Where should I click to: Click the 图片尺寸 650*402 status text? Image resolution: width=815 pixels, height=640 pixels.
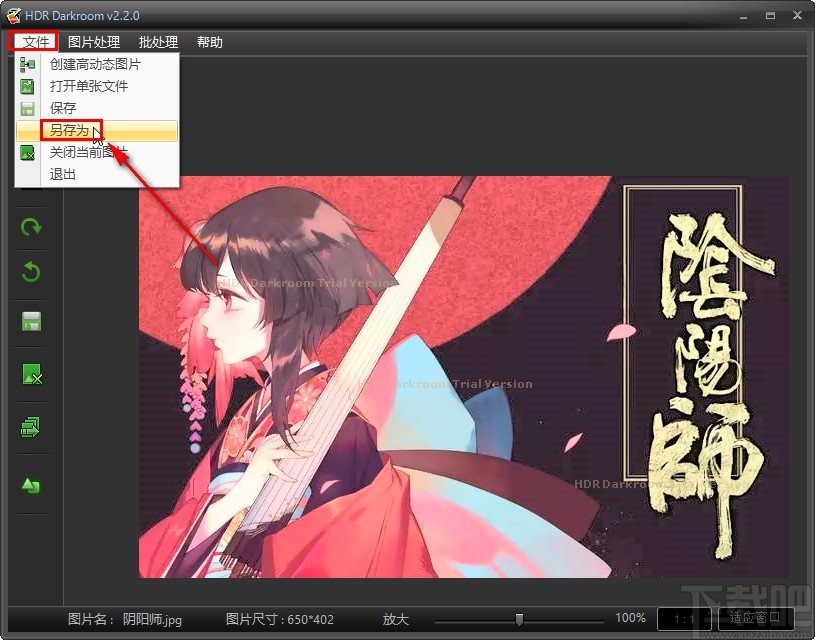click(280, 619)
